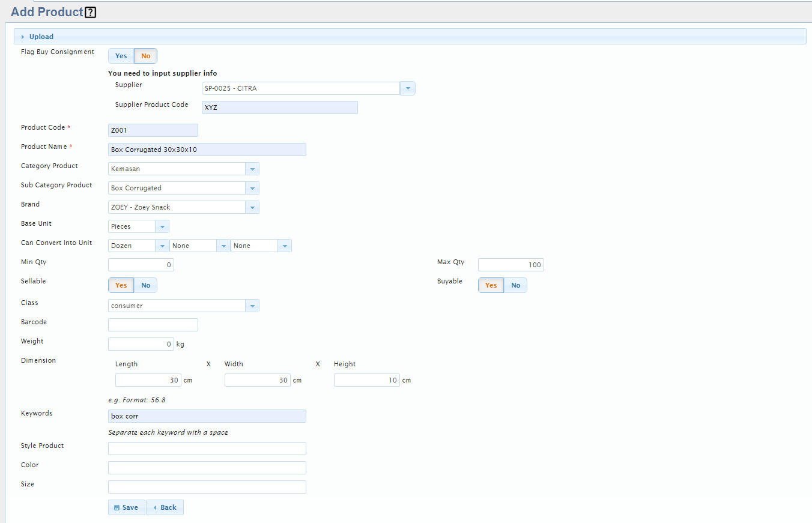Go back with the Back button
This screenshot has width=812, height=523.
165,507
